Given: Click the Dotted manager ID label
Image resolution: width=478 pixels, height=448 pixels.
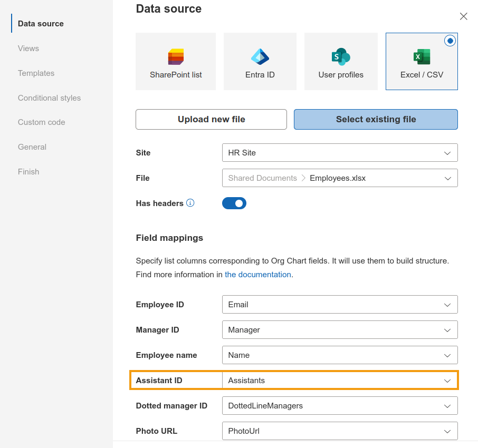Looking at the screenshot, I should click(x=171, y=405).
